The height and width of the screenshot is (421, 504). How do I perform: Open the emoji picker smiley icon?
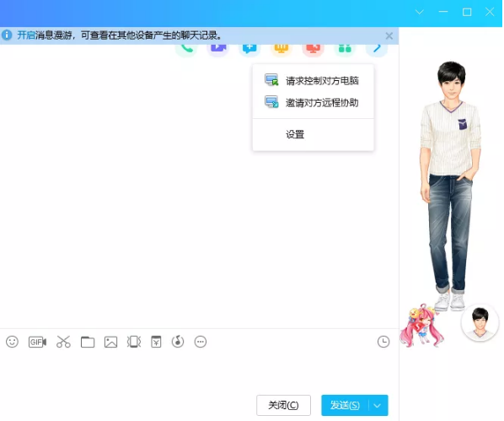pyautogui.click(x=12, y=342)
